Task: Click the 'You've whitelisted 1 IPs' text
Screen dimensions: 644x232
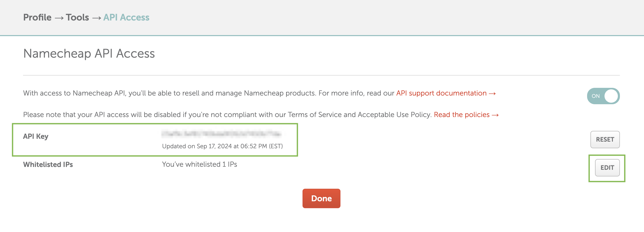Action: tap(199, 164)
